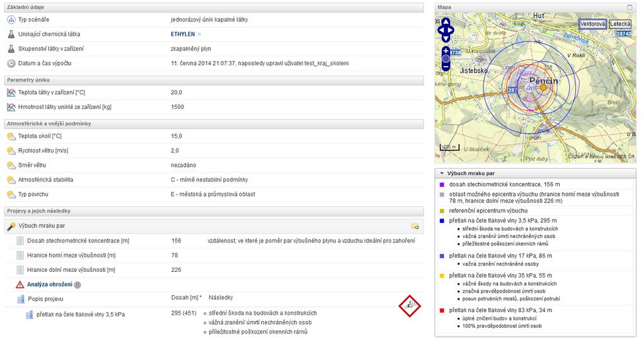Screen dimensions: 644x338
Task: Pan the map down with the arrow control
Action: click(446, 38)
